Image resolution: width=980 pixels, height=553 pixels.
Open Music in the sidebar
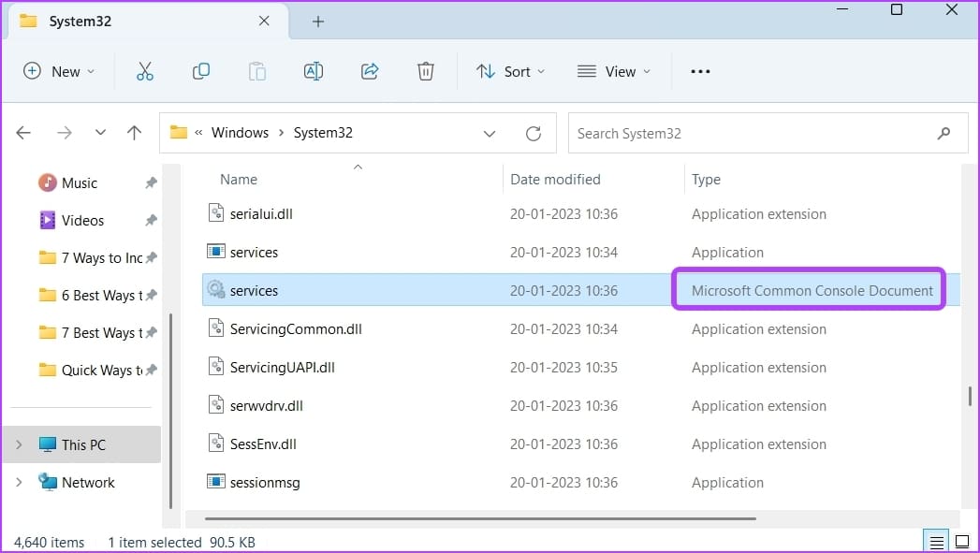point(80,183)
